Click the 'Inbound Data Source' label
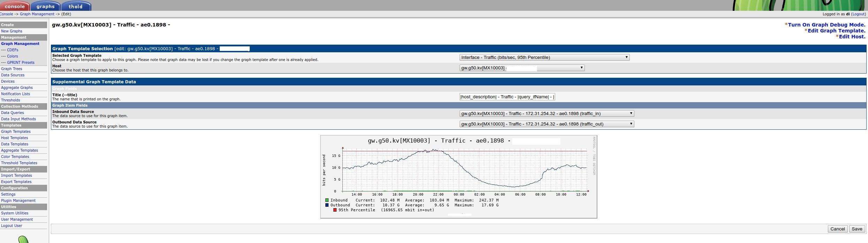868x243 pixels. click(73, 112)
